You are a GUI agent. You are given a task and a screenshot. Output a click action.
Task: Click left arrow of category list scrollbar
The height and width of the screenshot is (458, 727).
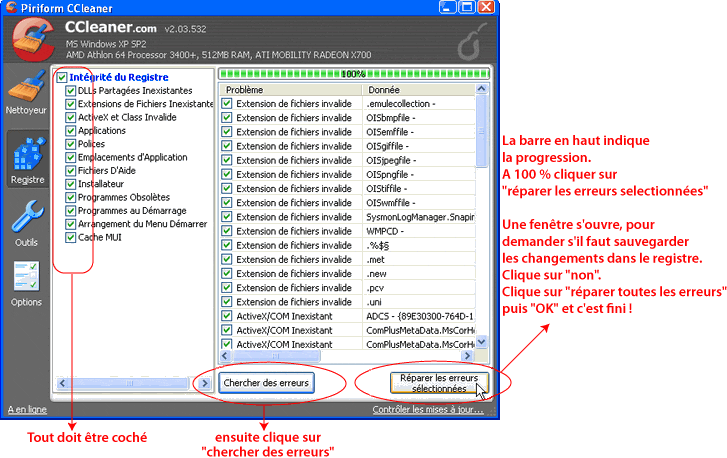[63, 383]
